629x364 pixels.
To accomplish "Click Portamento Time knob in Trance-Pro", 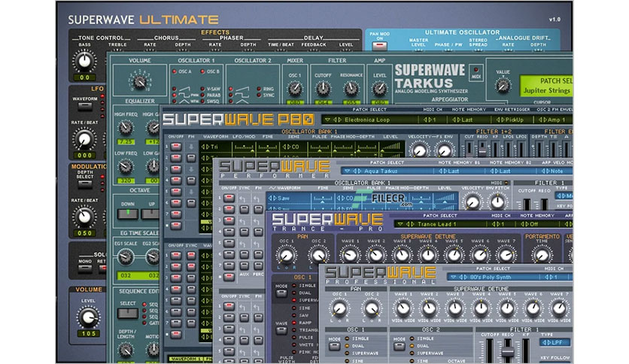I will [x=542, y=255].
